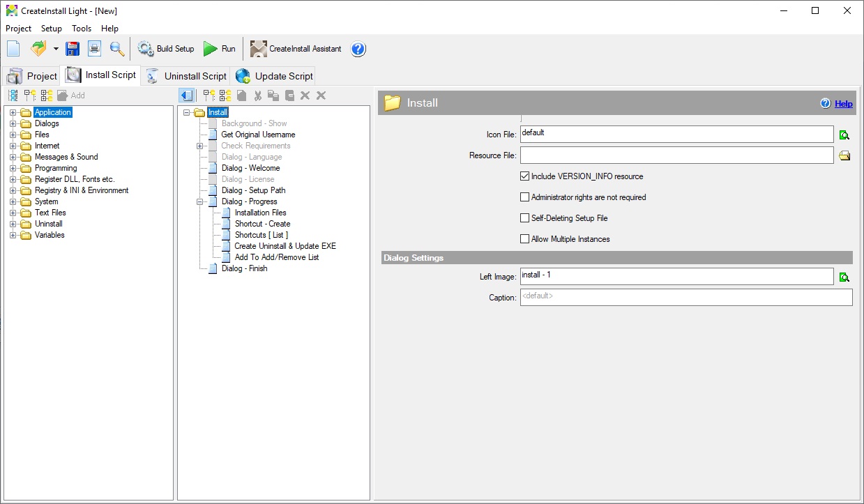Create a new project with blank page icon

(x=14, y=49)
